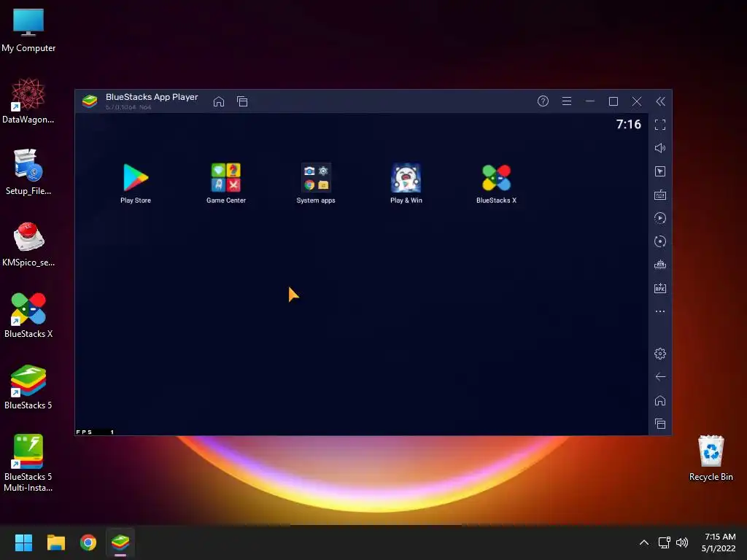Open BlueStacks settings gear in sidebar
This screenshot has height=560, width=747.
(659, 354)
